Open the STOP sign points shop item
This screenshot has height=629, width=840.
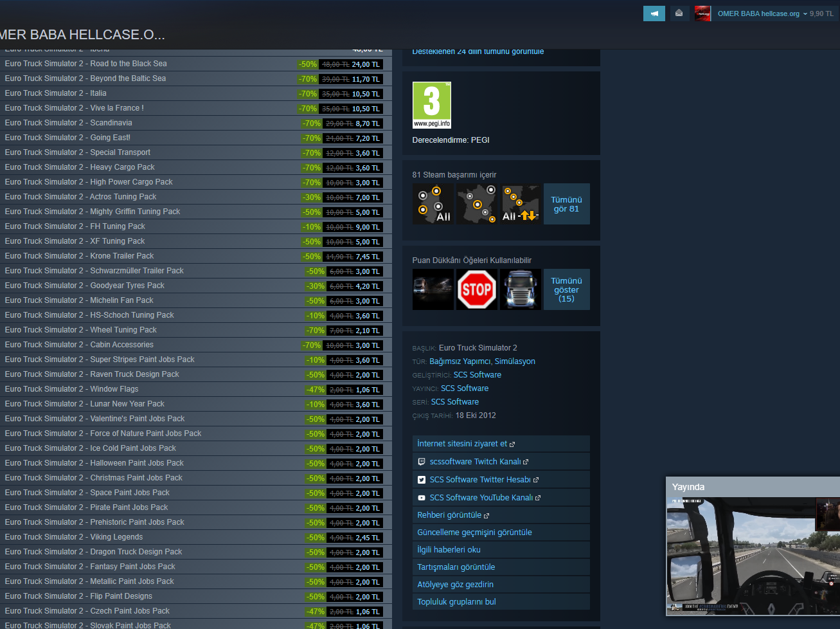pyautogui.click(x=477, y=289)
